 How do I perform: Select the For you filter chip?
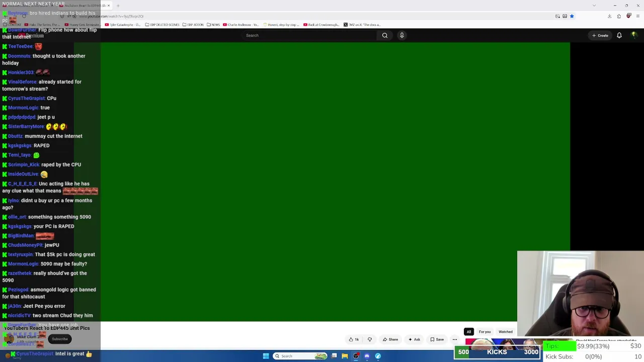pos(485,332)
